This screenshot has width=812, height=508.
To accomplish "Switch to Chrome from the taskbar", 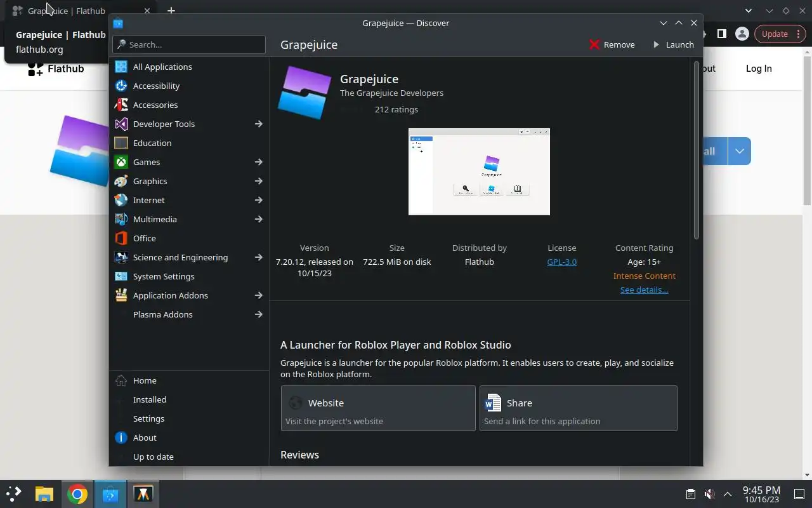I will pos(77,493).
